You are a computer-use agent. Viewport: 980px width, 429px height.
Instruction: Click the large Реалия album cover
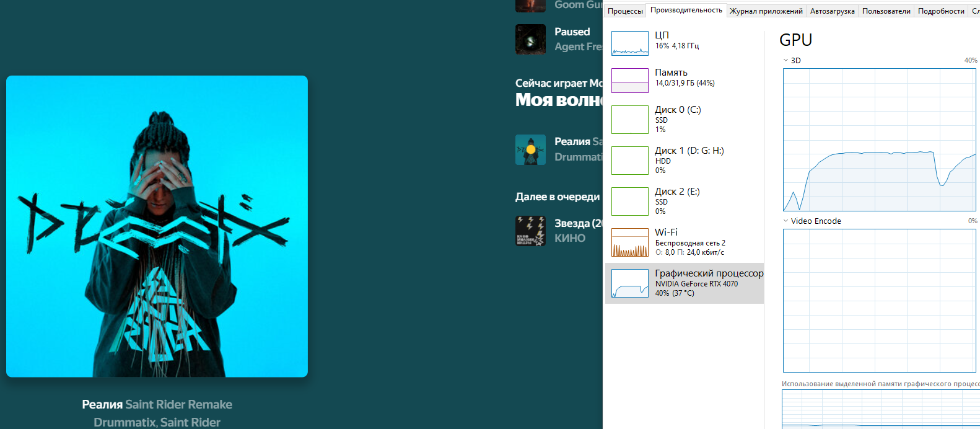point(157,226)
